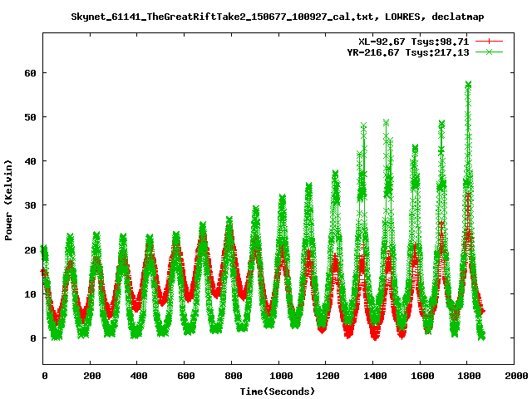Click the 10 tick label on y-axis
Screen dimensions: 532x399
pyautogui.click(x=31, y=294)
